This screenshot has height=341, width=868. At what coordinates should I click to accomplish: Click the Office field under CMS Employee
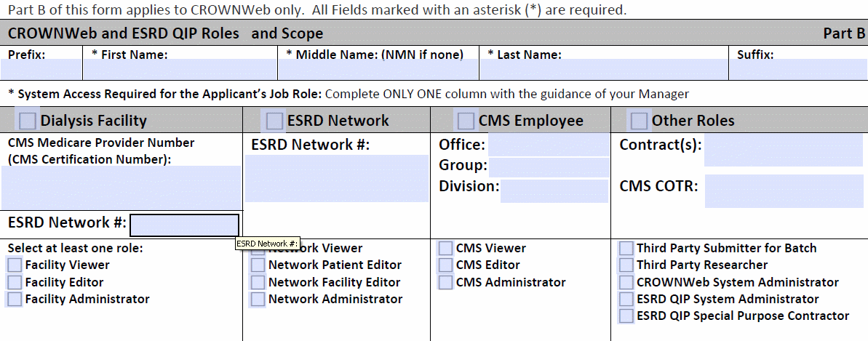click(x=548, y=145)
